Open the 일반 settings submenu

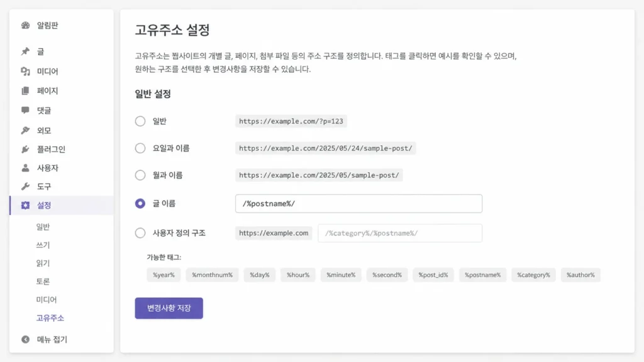43,227
